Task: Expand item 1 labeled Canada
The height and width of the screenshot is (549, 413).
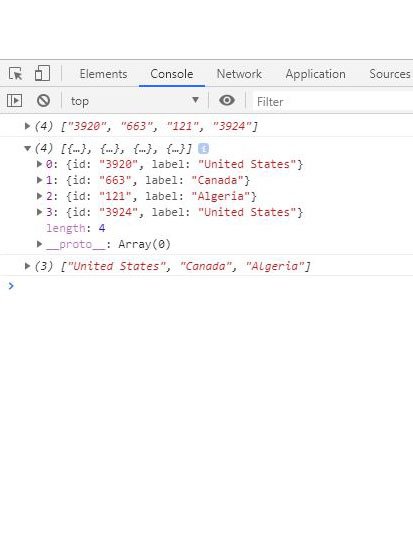Action: [40, 180]
